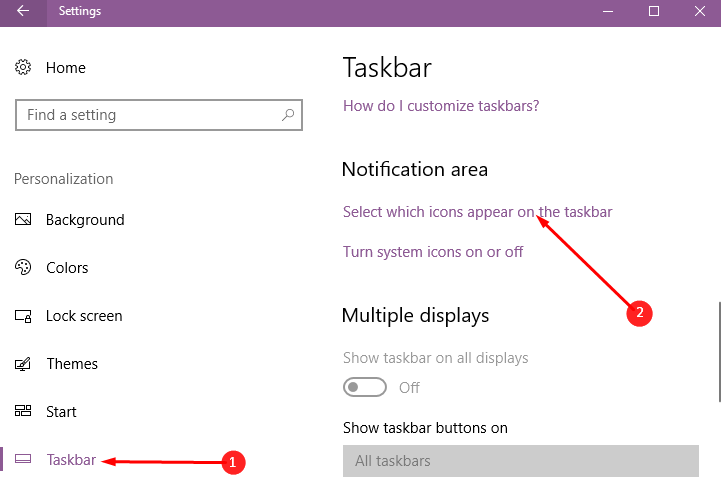Click the Lock screen icon
This screenshot has width=721, height=489.
click(x=23, y=316)
